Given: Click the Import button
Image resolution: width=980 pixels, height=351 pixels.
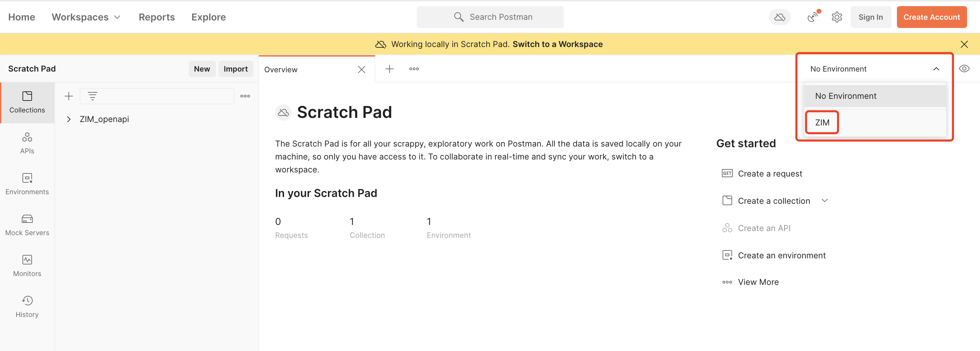Looking at the screenshot, I should [x=236, y=69].
